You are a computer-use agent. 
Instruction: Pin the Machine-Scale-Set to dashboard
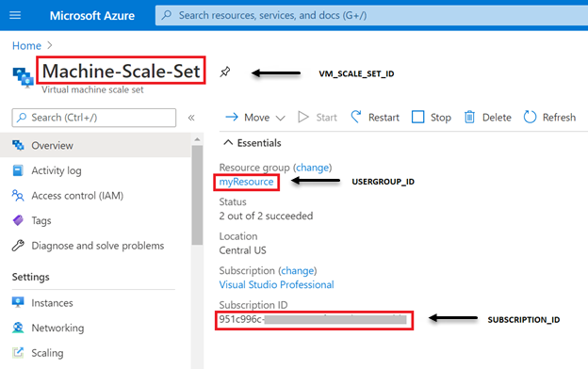pos(225,72)
